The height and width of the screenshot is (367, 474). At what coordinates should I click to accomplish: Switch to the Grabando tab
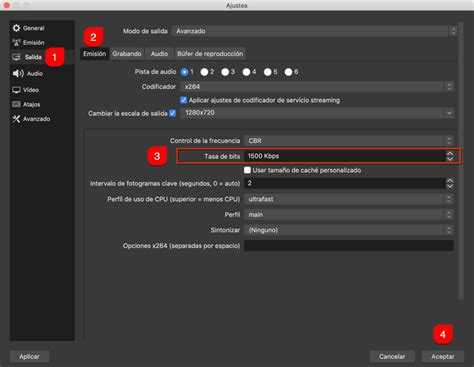(127, 54)
